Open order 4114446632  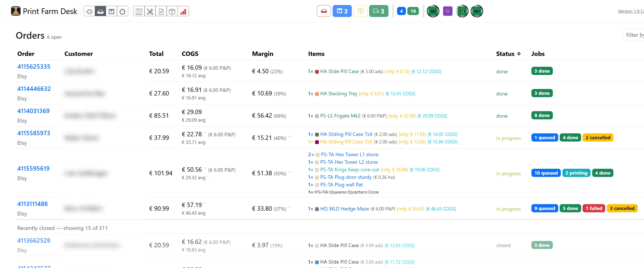click(x=34, y=89)
